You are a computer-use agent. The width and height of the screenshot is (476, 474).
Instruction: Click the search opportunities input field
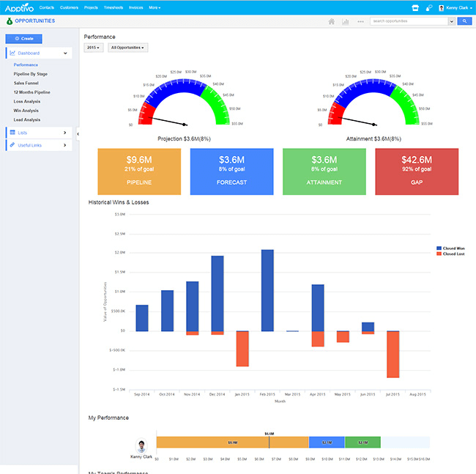tap(409, 22)
